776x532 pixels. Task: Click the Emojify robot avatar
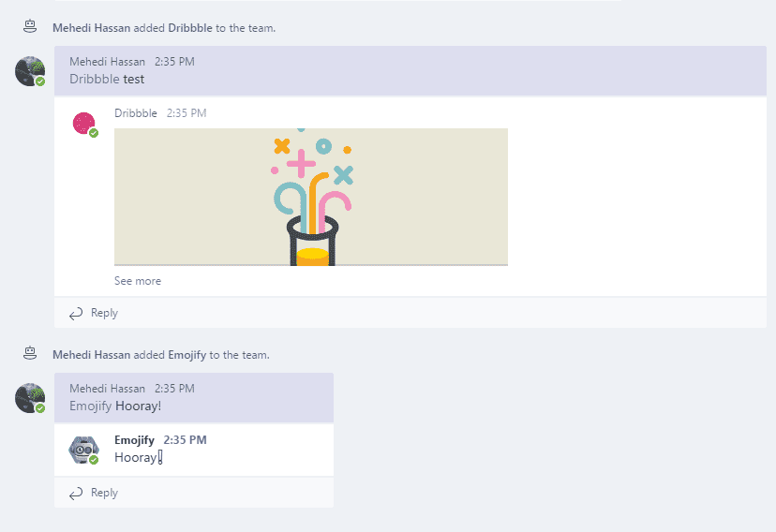[84, 450]
